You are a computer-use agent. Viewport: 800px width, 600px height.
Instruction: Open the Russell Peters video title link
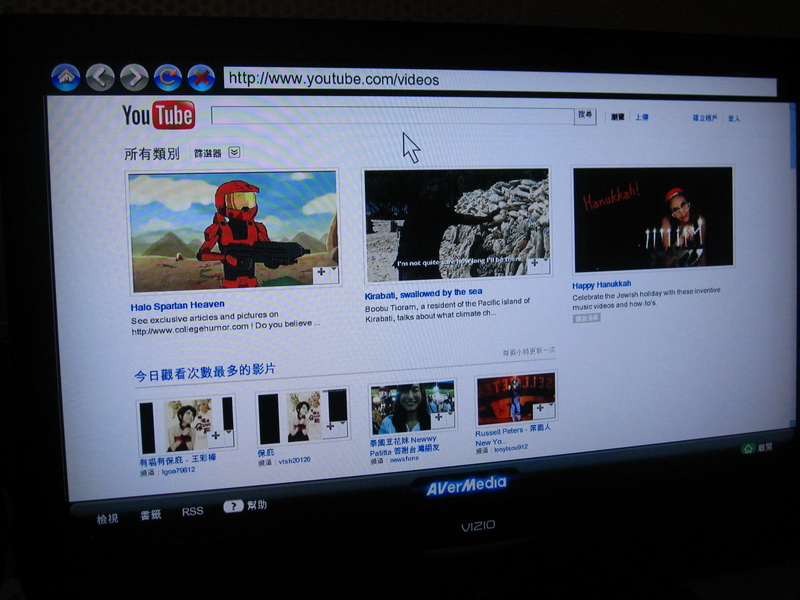pyautogui.click(x=512, y=435)
